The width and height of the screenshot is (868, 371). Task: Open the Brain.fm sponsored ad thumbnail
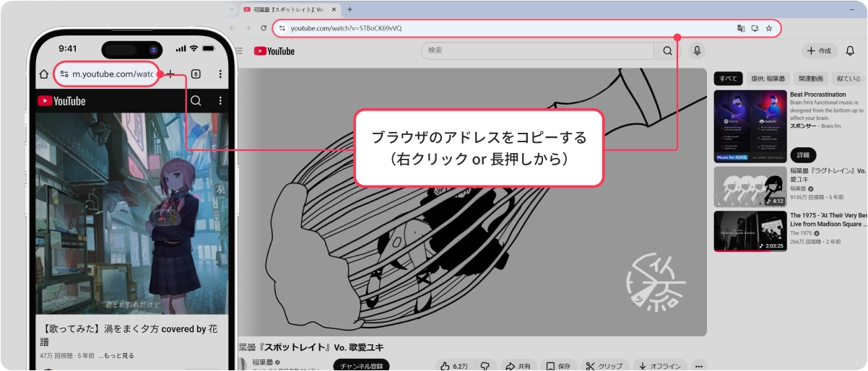[x=750, y=126]
